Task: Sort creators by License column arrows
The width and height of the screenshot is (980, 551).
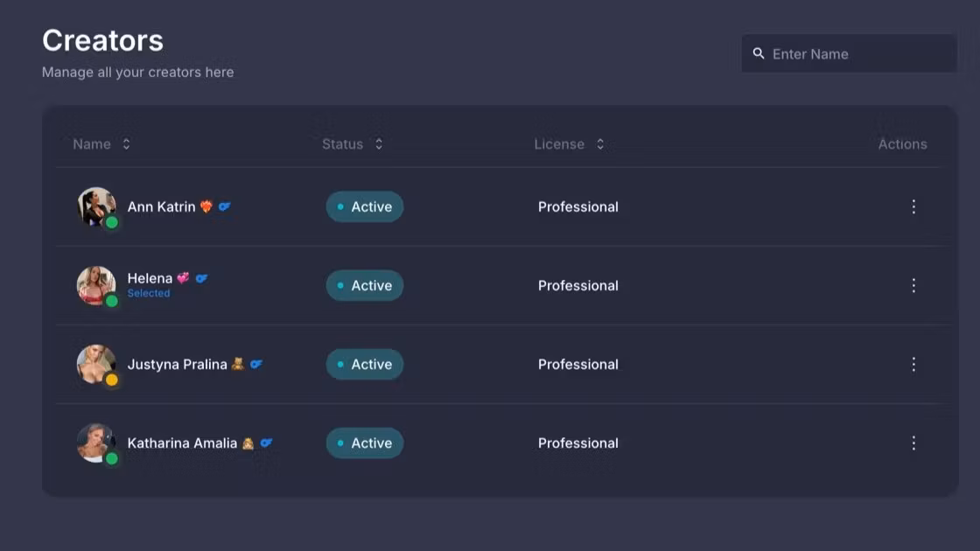Action: click(x=600, y=144)
